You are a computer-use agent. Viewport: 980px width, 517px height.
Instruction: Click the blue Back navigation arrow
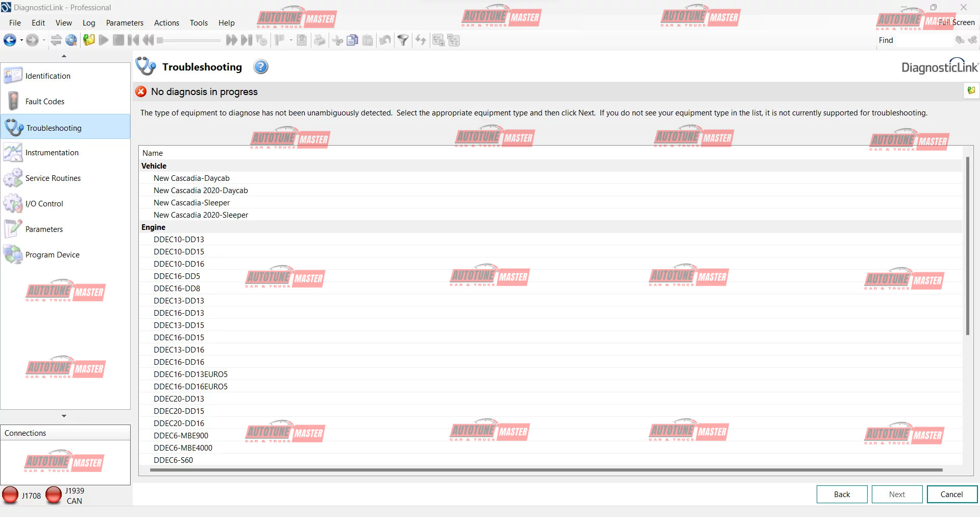pos(9,40)
